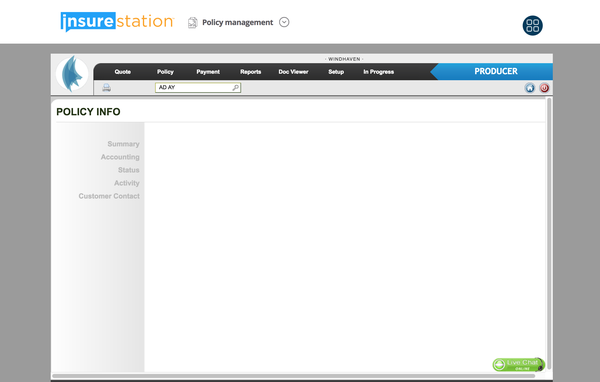Image resolution: width=600 pixels, height=382 pixels.
Task: Click the search magnifier icon
Action: tap(235, 88)
